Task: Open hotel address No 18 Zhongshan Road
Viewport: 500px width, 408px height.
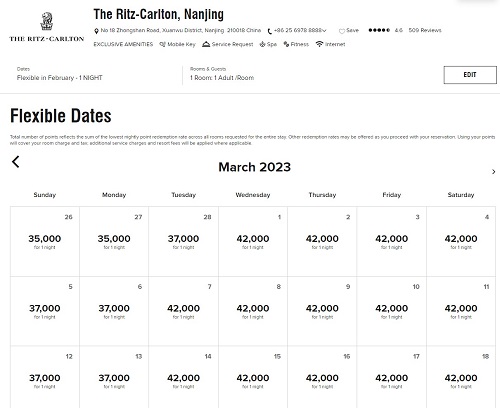Action: [x=181, y=30]
